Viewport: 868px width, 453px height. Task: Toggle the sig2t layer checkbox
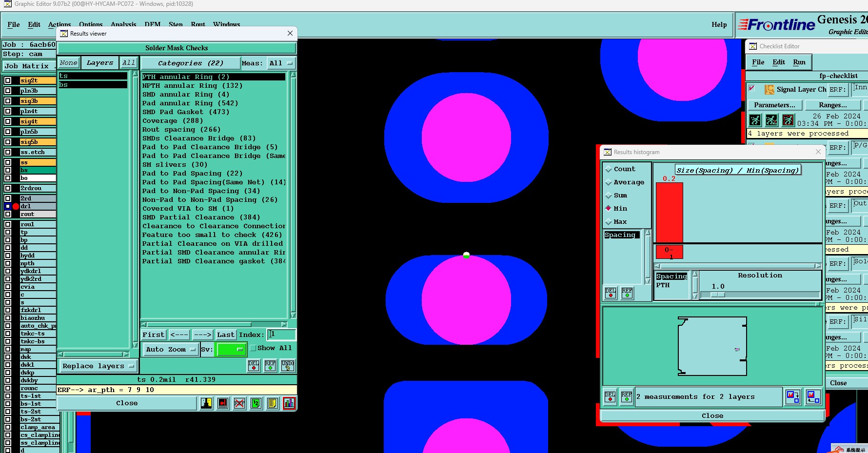[8, 80]
